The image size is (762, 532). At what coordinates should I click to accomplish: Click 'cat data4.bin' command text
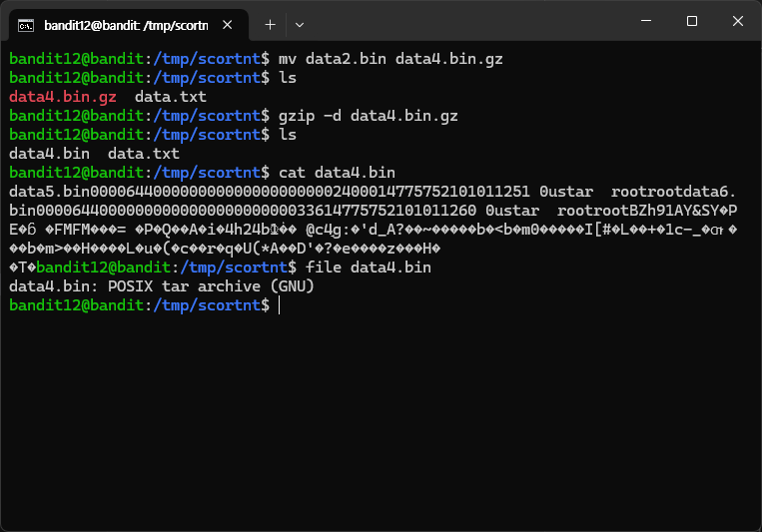(x=337, y=173)
